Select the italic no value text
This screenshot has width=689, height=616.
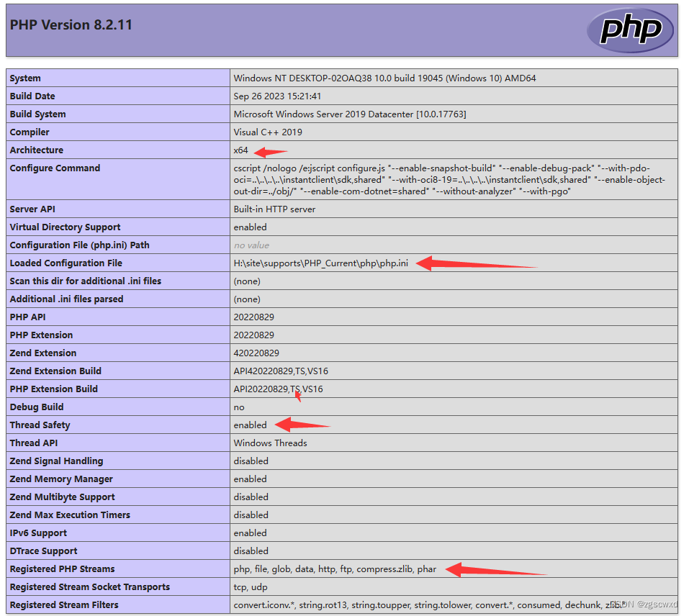[x=251, y=245]
